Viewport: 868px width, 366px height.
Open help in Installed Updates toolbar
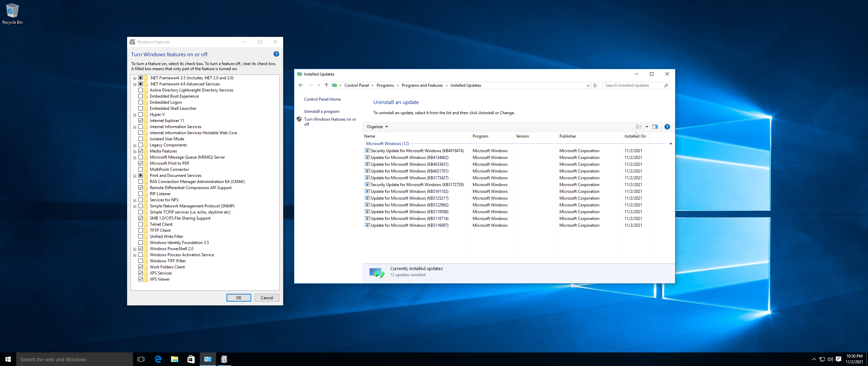[667, 127]
